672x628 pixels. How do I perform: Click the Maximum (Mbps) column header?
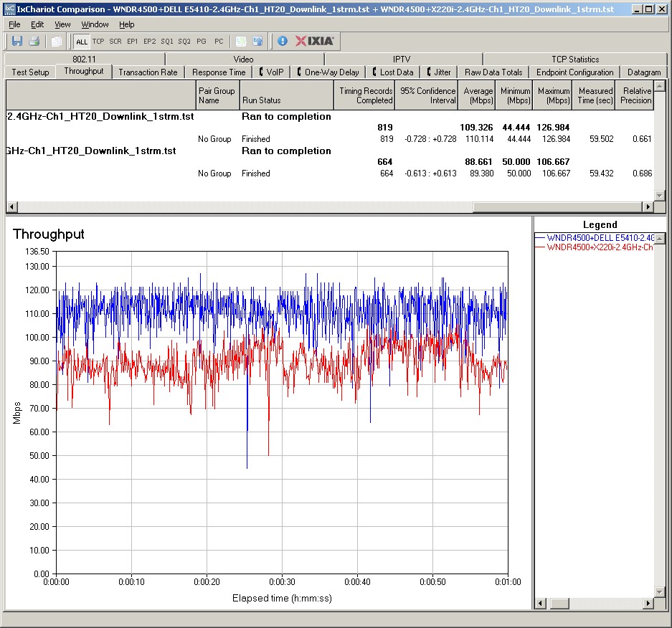pyautogui.click(x=552, y=95)
